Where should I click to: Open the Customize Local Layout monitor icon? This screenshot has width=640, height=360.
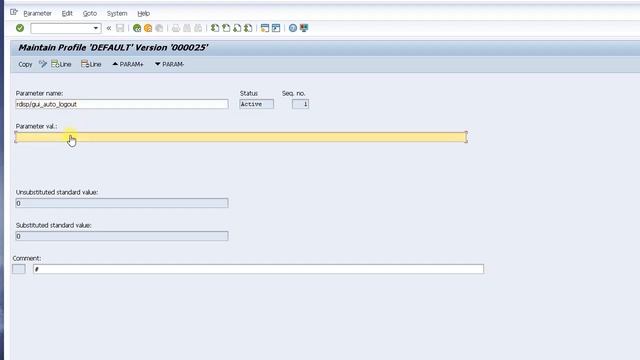pyautogui.click(x=304, y=28)
